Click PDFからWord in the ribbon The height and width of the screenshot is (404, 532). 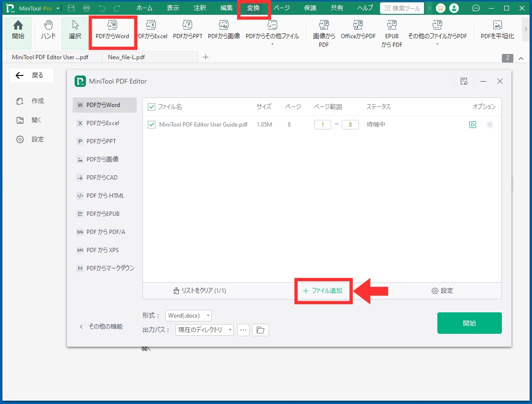coord(112,30)
